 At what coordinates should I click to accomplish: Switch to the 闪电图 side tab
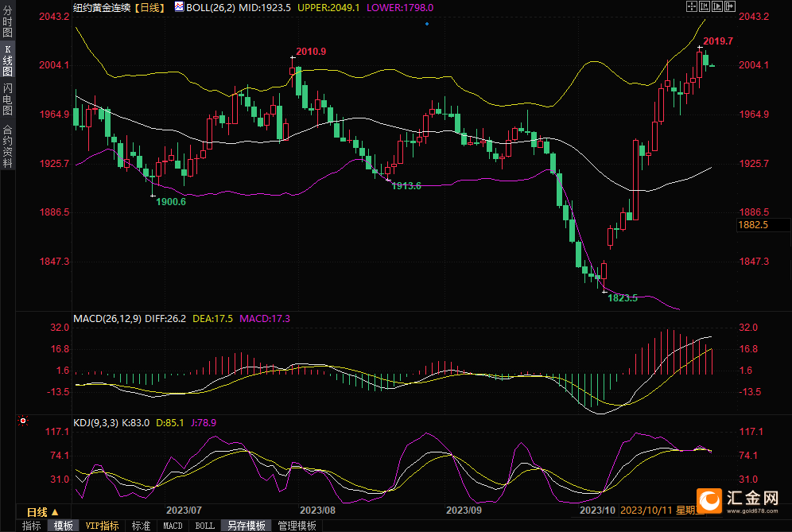[x=7, y=99]
